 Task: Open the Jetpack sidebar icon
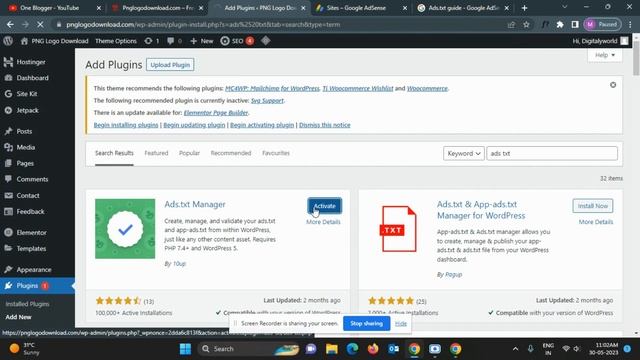(x=8, y=110)
